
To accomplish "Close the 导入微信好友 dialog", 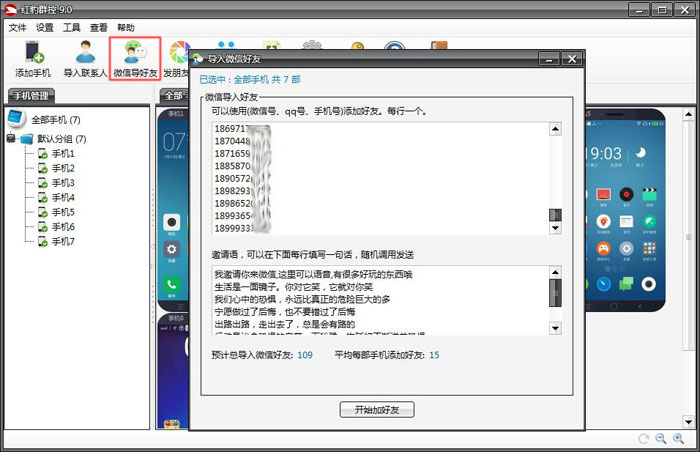I will pos(572,59).
